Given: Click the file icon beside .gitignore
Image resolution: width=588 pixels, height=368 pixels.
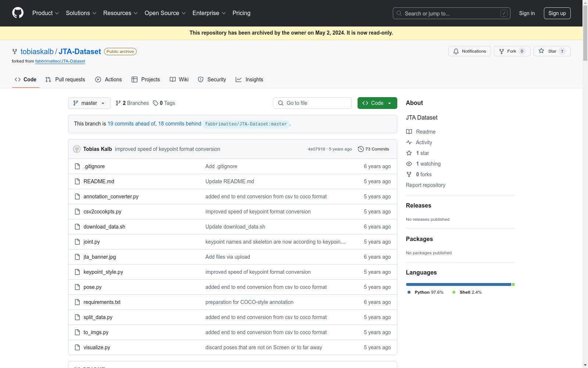Looking at the screenshot, I should coord(77,166).
